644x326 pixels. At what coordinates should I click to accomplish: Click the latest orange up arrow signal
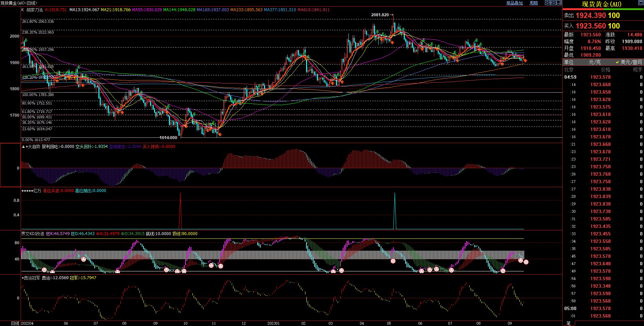point(525,61)
